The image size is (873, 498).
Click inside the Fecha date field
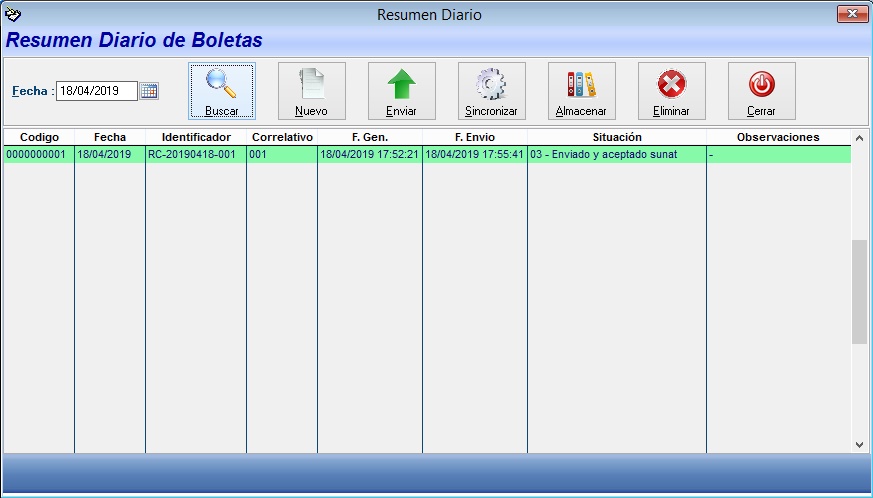pyautogui.click(x=97, y=91)
